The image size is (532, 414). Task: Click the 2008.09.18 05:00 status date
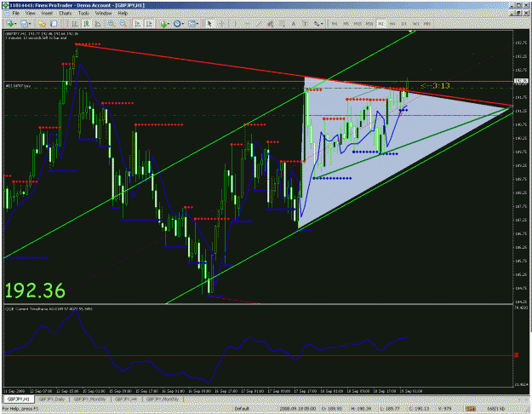pyautogui.click(x=298, y=409)
